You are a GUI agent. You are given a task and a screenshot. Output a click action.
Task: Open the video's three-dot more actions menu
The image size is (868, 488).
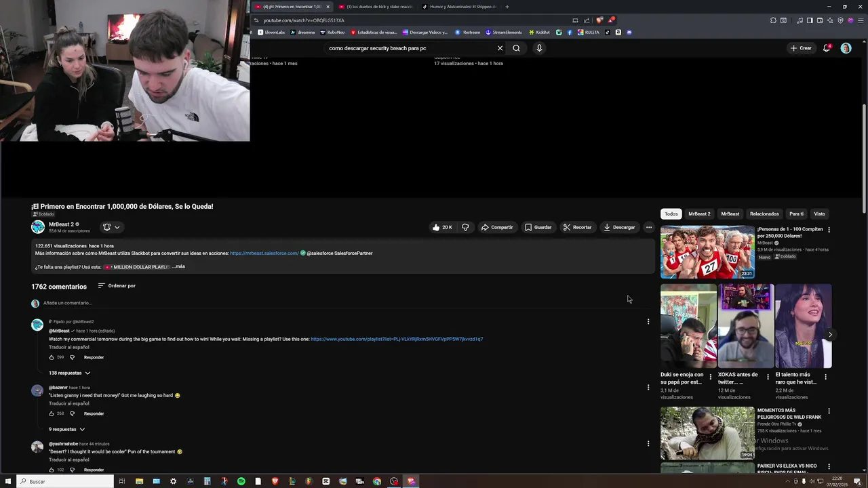(x=649, y=227)
